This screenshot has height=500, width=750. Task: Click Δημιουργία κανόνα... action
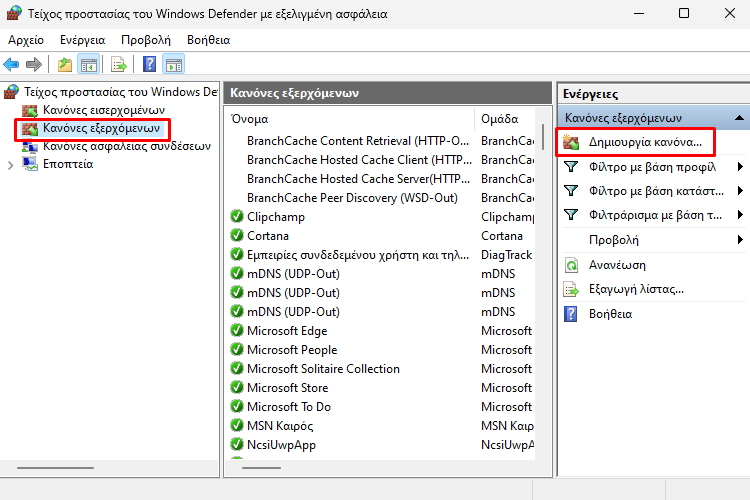tap(645, 142)
